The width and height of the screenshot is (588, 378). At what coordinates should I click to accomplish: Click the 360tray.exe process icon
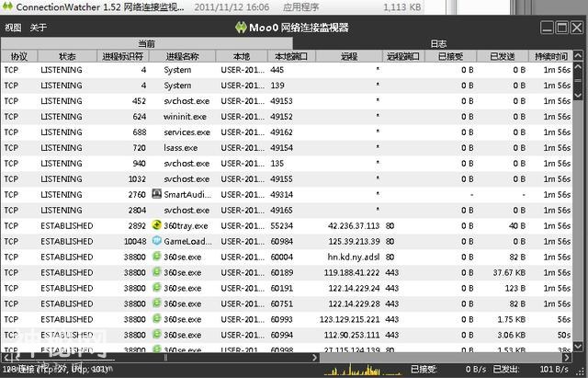coord(157,224)
